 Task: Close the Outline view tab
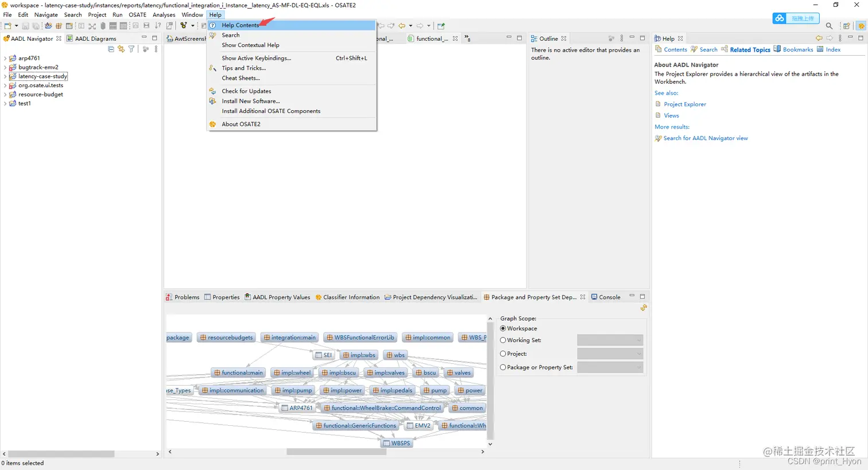point(564,38)
